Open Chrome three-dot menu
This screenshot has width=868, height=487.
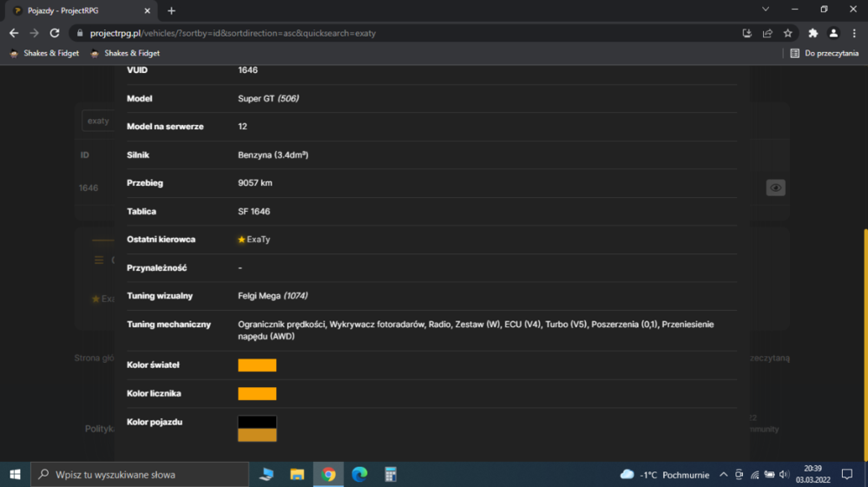point(854,33)
